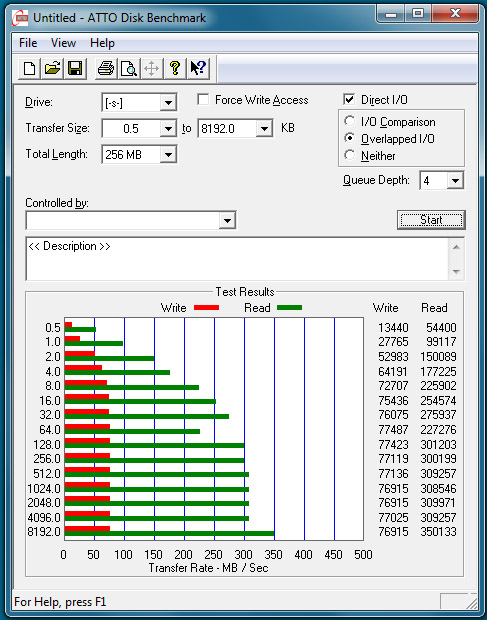Click the write value 13440
The image size is (487, 620).
pos(393,328)
